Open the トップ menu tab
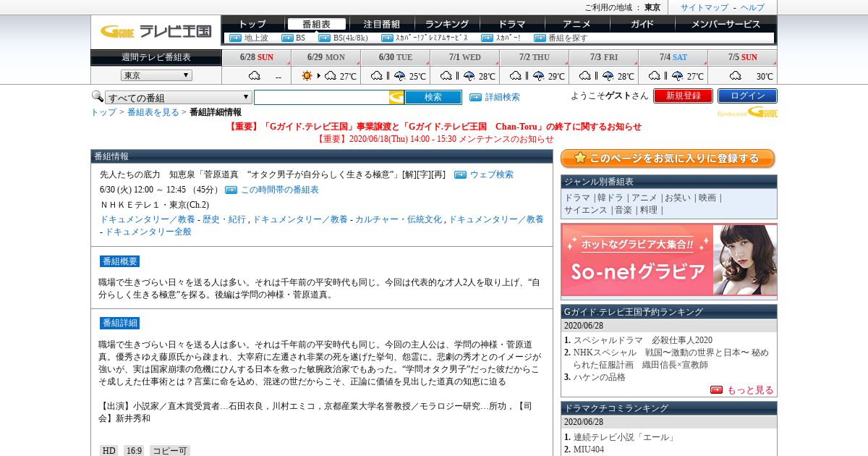Viewport: 868px width, 456px height. click(252, 24)
